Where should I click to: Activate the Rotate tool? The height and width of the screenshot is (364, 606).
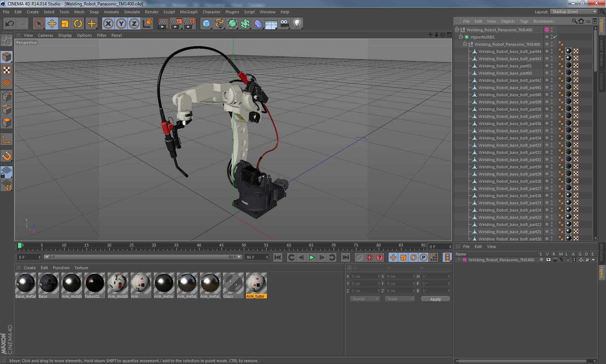pyautogui.click(x=78, y=24)
